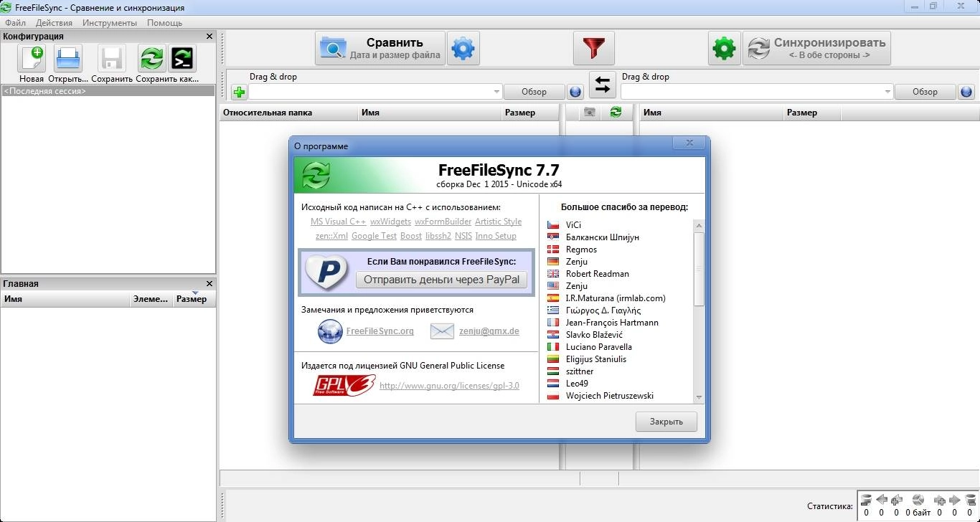Click the green sync save-as icon in Конфигурация
The image size is (980, 522).
(x=151, y=58)
